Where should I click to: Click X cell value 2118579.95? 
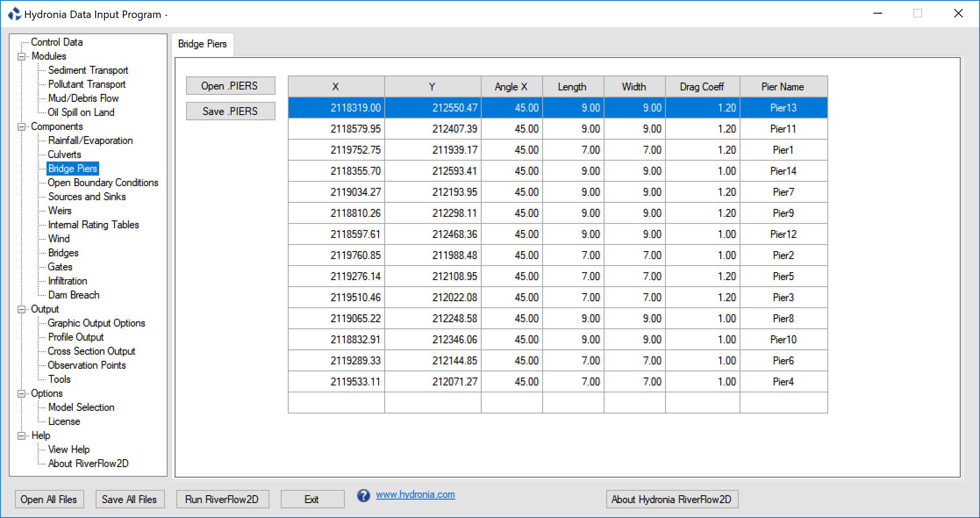click(x=336, y=129)
